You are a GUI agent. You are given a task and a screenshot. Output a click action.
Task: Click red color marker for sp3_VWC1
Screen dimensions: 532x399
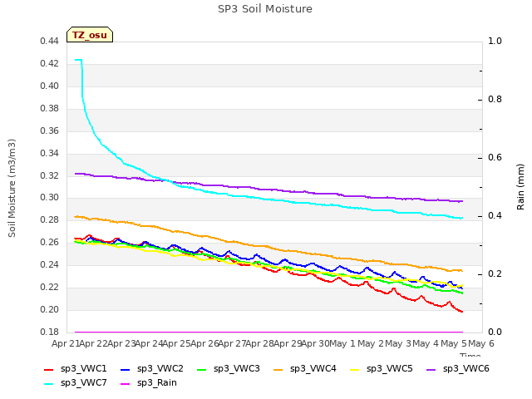(x=49, y=369)
